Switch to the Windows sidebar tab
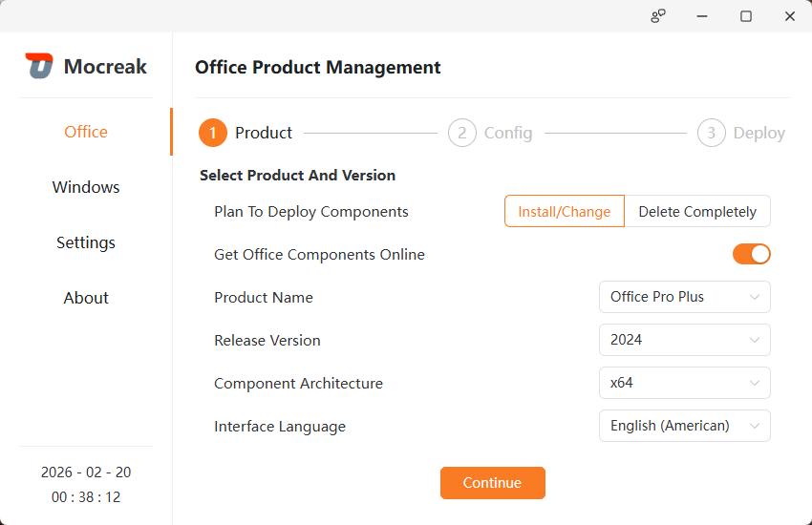This screenshot has height=525, width=812. click(x=86, y=187)
